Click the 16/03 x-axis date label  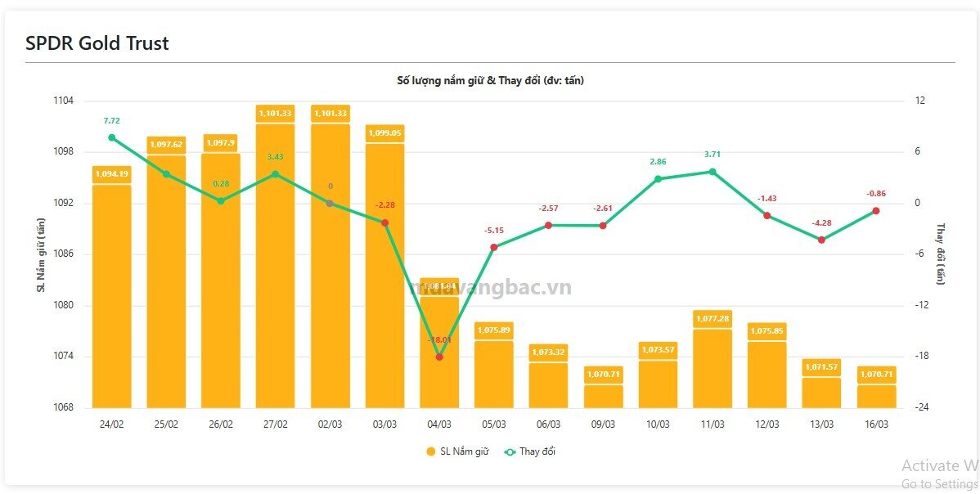(876, 424)
